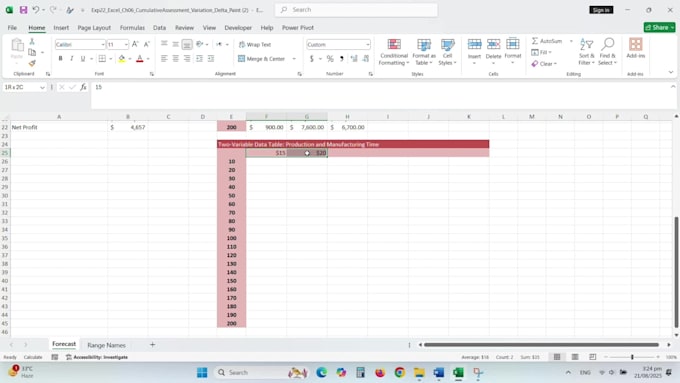The height and width of the screenshot is (383, 680).
Task: Open the Clear dropdown
Action: (x=544, y=64)
